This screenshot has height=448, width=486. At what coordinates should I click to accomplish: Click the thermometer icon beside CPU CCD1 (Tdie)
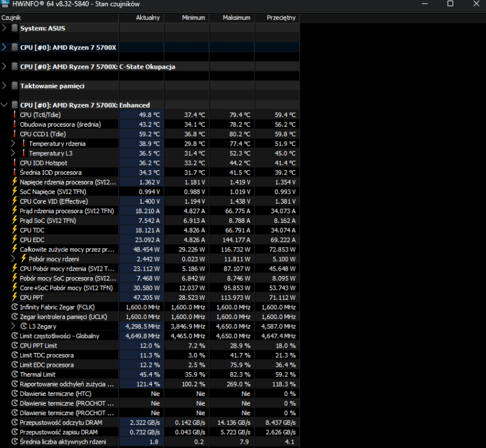pyautogui.click(x=14, y=134)
